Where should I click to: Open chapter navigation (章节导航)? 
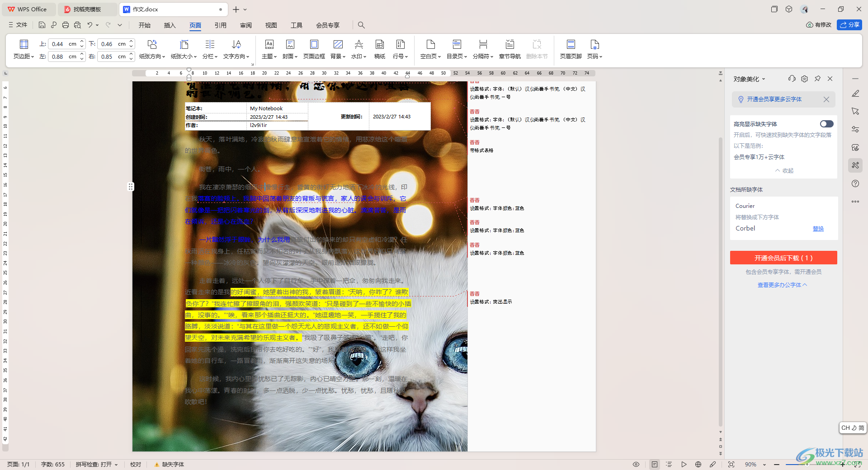[x=509, y=49]
